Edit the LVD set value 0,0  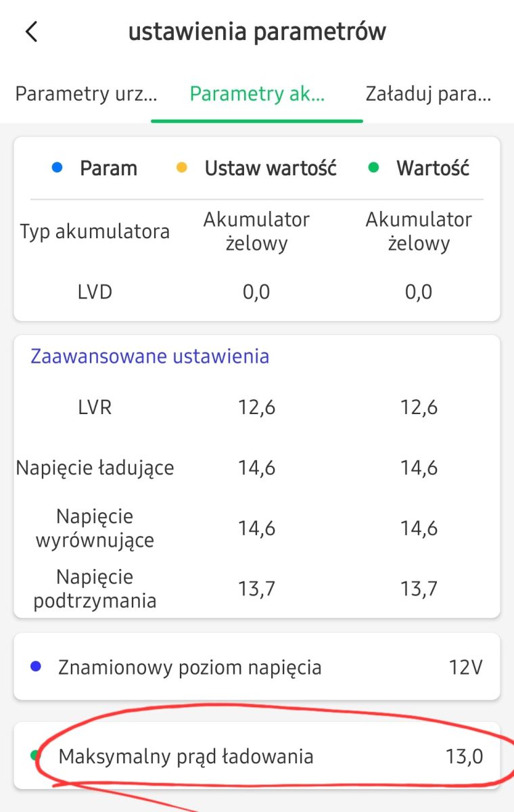[x=256, y=292]
